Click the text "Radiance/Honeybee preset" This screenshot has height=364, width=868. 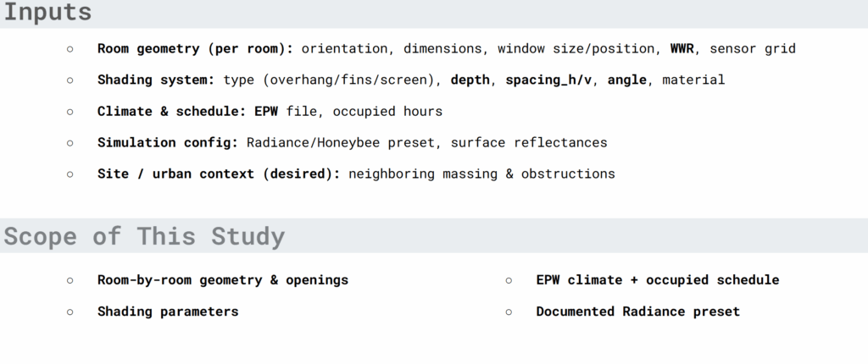[x=341, y=142]
